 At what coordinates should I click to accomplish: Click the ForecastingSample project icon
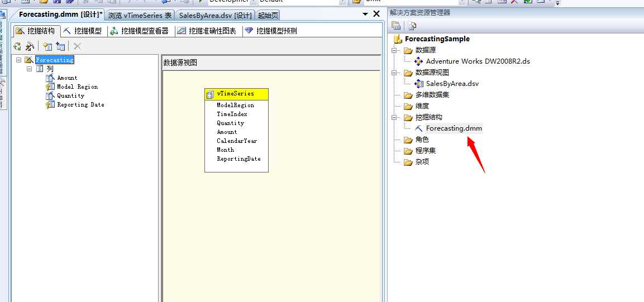click(x=398, y=39)
